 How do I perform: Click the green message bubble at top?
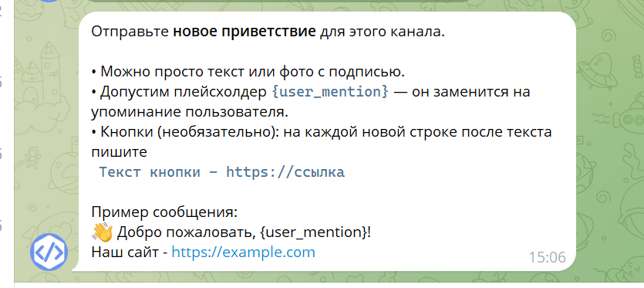coord(279,2)
